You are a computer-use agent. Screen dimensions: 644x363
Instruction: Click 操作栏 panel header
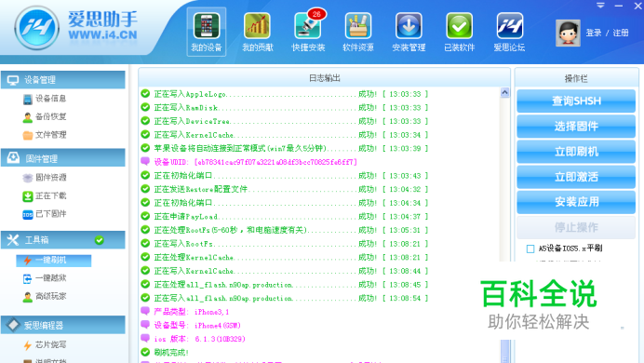(x=576, y=78)
